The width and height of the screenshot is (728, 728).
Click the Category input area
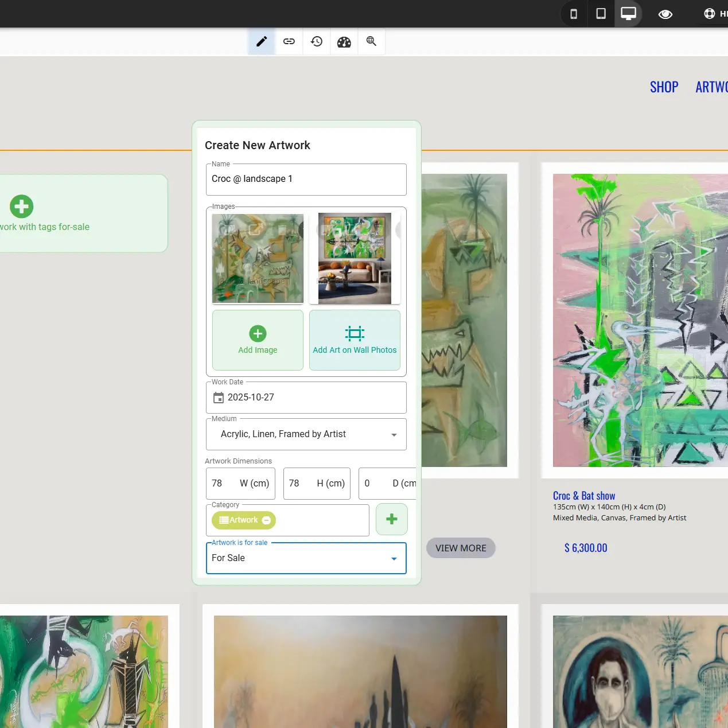pyautogui.click(x=287, y=520)
